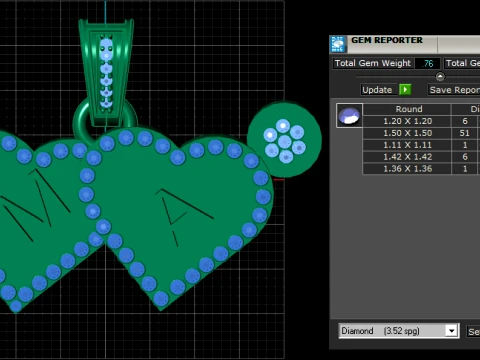Select the letter A engraving on heart

coord(183,217)
